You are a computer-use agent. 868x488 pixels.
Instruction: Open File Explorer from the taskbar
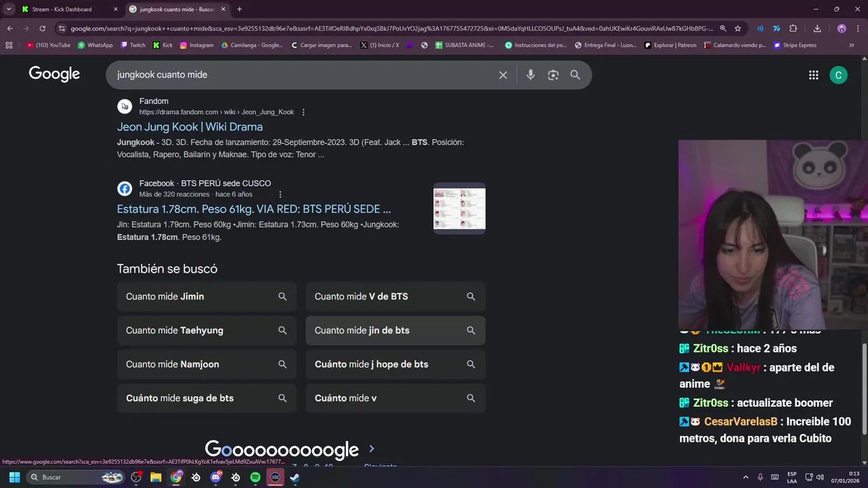coord(156,477)
